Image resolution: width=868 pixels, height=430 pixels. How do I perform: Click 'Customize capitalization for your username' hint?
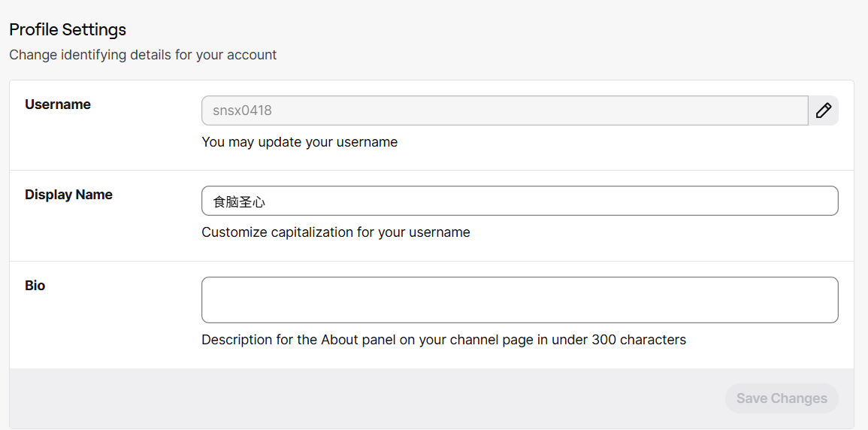[x=335, y=232]
